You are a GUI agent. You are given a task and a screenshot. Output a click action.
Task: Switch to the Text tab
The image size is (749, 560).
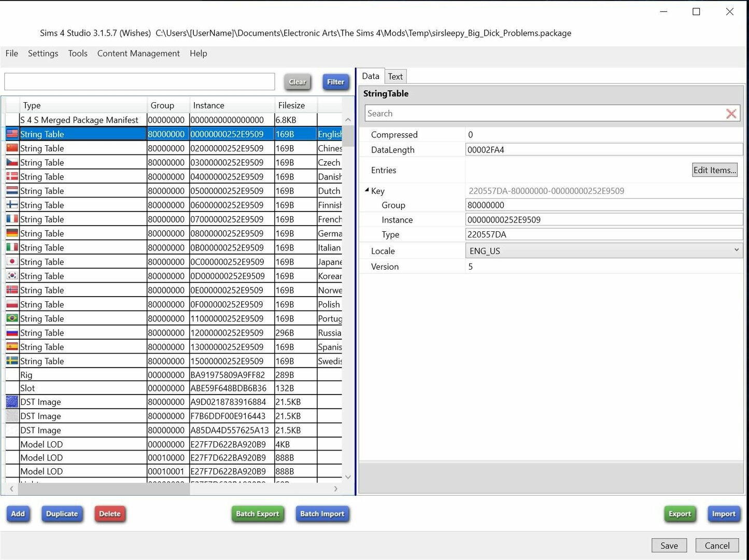(x=395, y=77)
